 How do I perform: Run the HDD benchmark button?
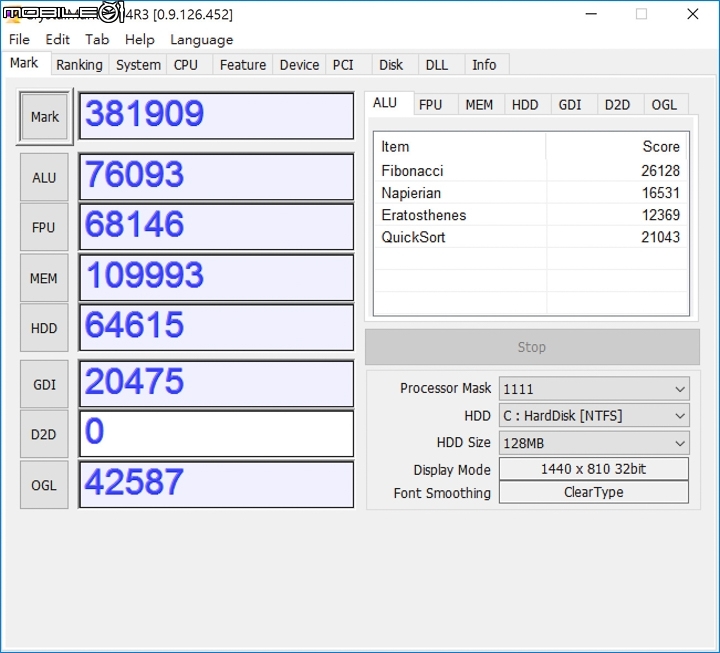pos(44,328)
